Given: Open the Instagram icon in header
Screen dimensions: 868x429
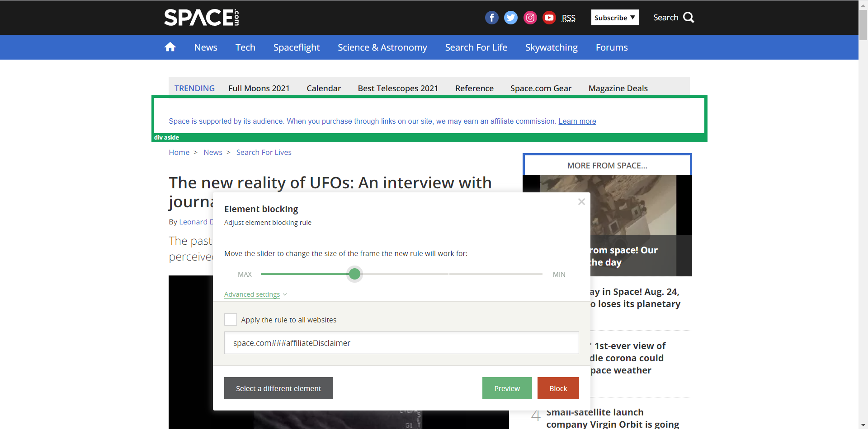Looking at the screenshot, I should pyautogui.click(x=530, y=18).
